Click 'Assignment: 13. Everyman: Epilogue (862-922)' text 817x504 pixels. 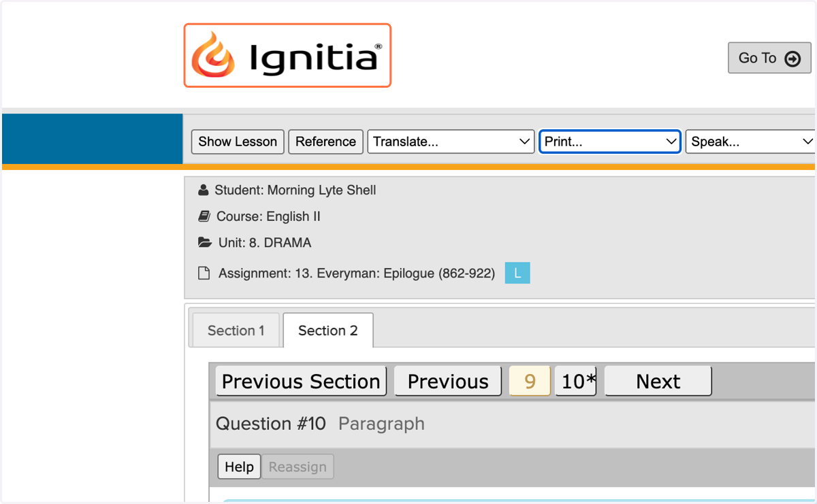coord(357,273)
